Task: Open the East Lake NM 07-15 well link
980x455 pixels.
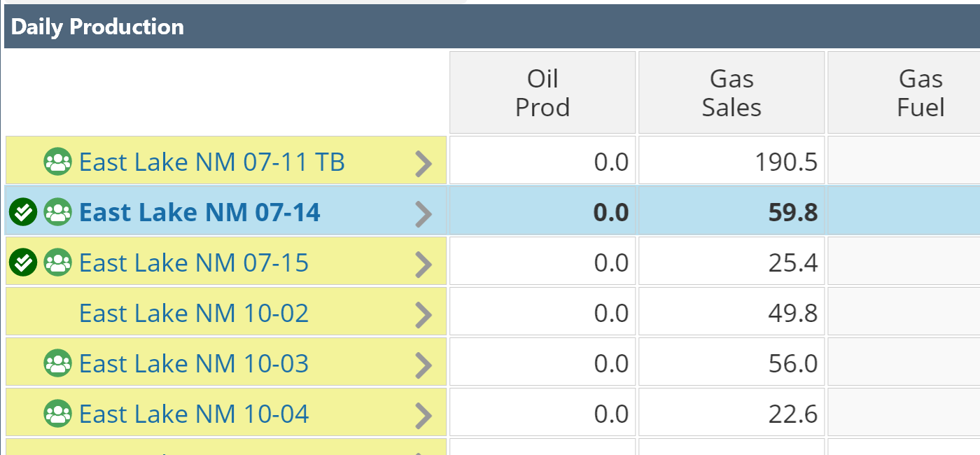Action: point(194,262)
